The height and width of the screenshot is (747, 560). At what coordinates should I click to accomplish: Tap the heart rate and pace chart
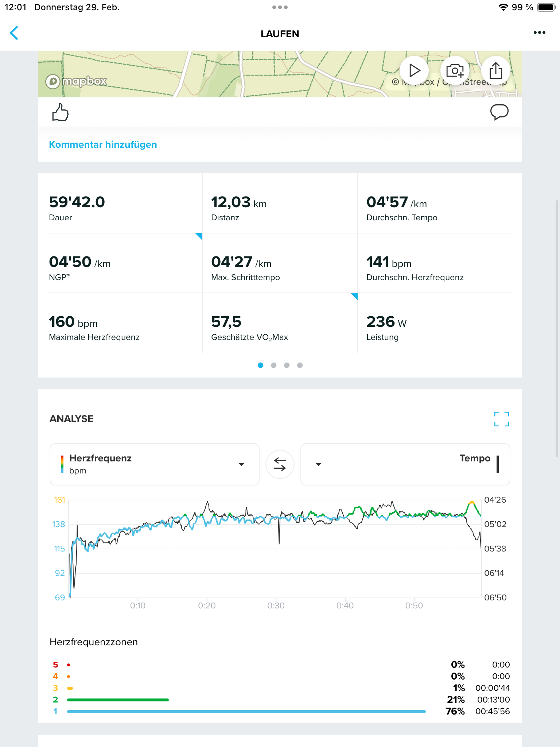275,549
